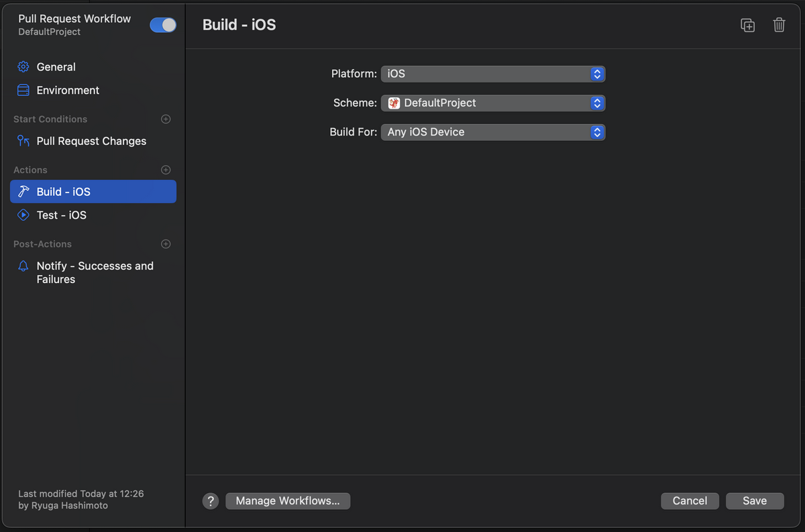
Task: Add a new start condition
Action: 166,119
